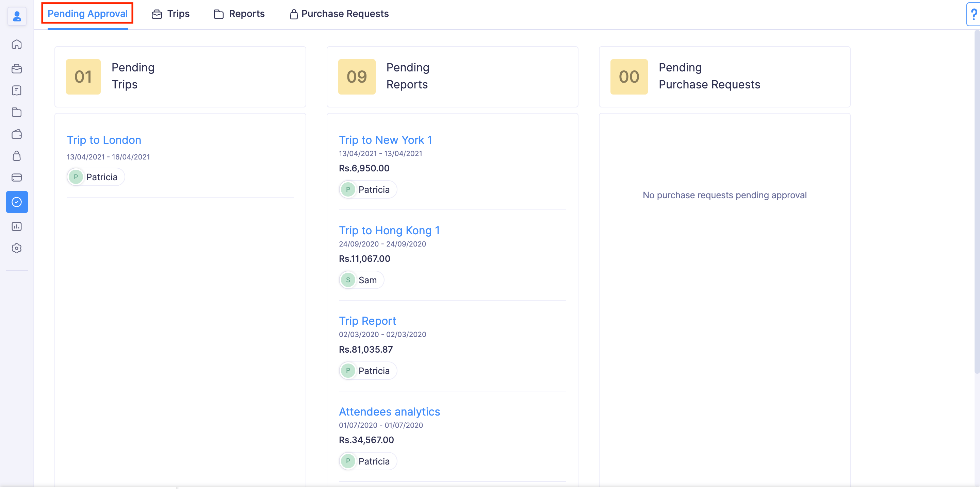Open the Analytics chart sidebar icon

pyautogui.click(x=17, y=226)
